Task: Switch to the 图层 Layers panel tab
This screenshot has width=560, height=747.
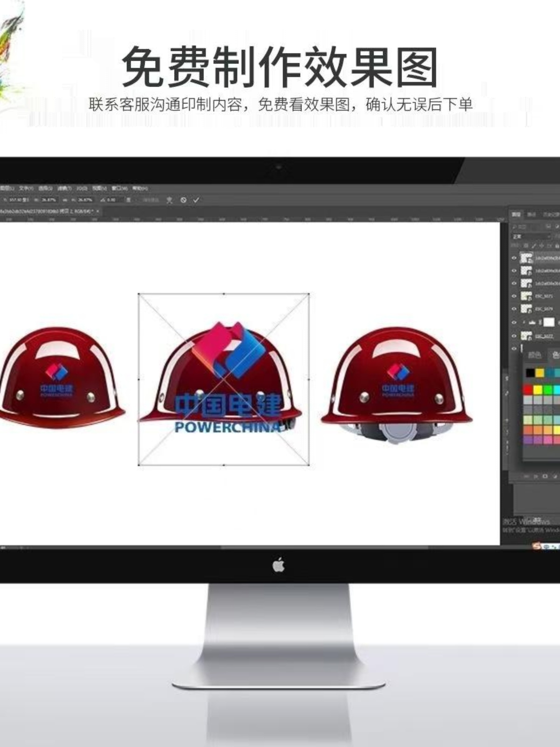Action: click(x=516, y=214)
